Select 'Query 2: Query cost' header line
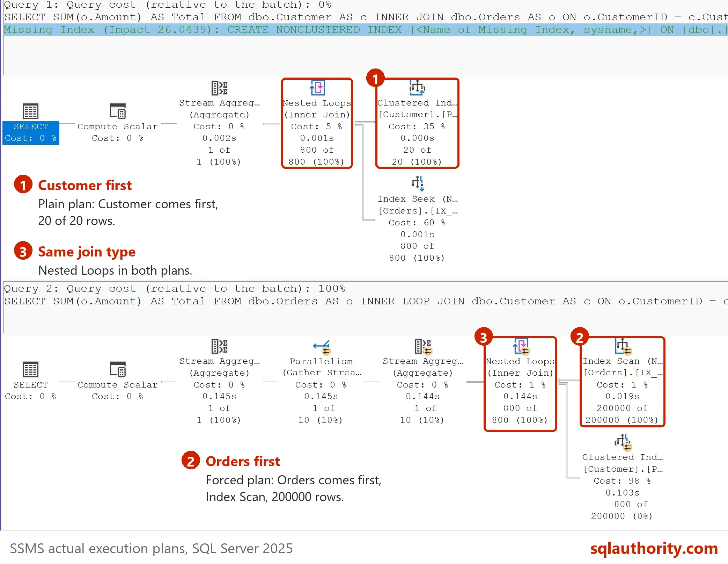Viewport: 728px width, 564px height. tap(175, 289)
